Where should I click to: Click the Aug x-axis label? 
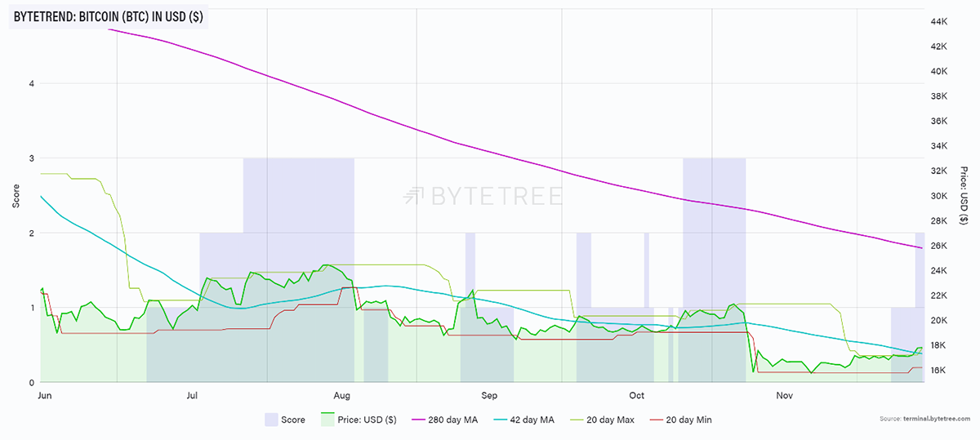(343, 396)
